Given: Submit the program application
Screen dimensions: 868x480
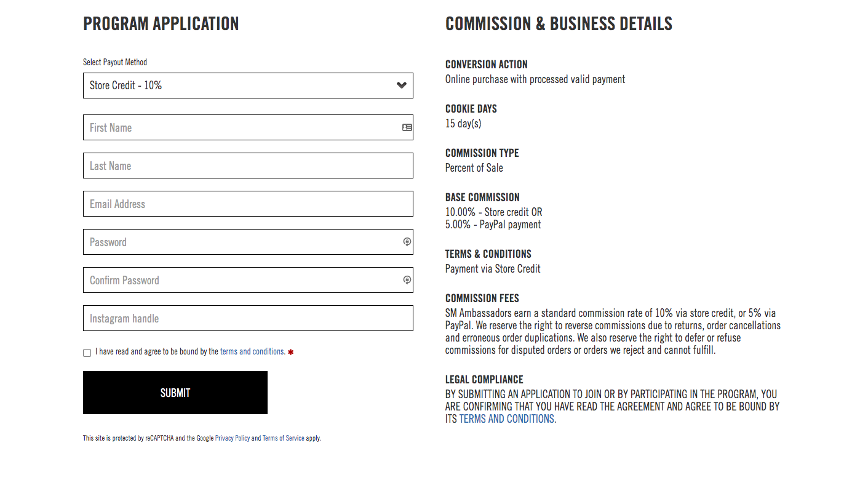Looking at the screenshot, I should (175, 393).
